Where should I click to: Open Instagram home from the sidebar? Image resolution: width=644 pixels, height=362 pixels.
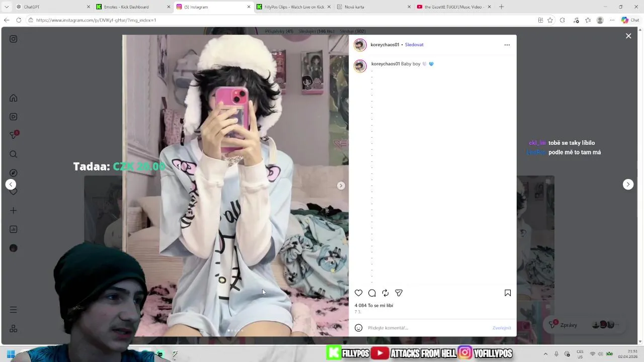pos(14,98)
